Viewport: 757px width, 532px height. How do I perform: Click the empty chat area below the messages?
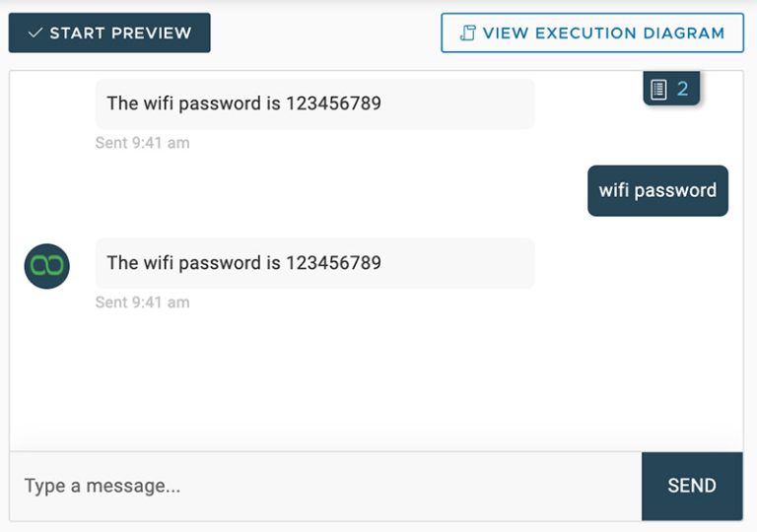[x=375, y=384]
